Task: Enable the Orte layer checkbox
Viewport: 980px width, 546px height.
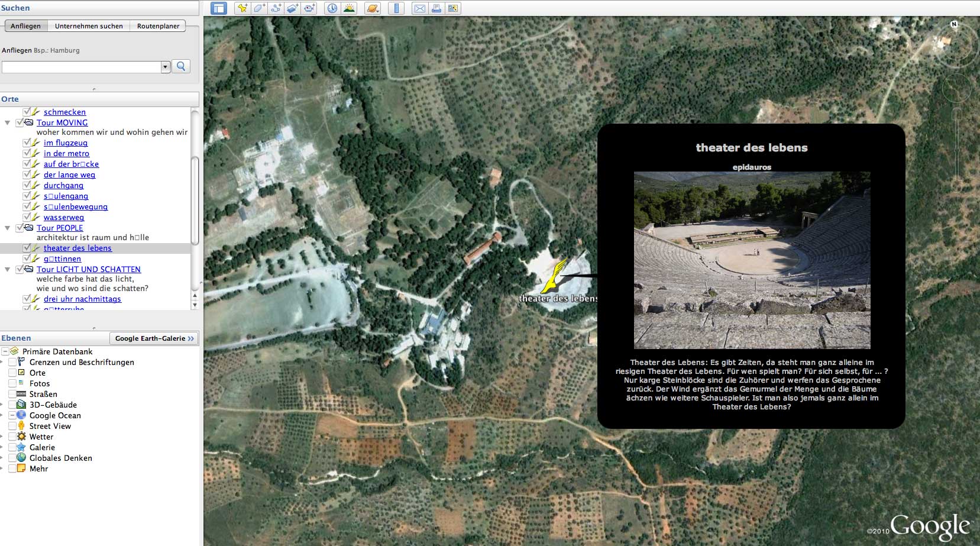Action: click(12, 373)
